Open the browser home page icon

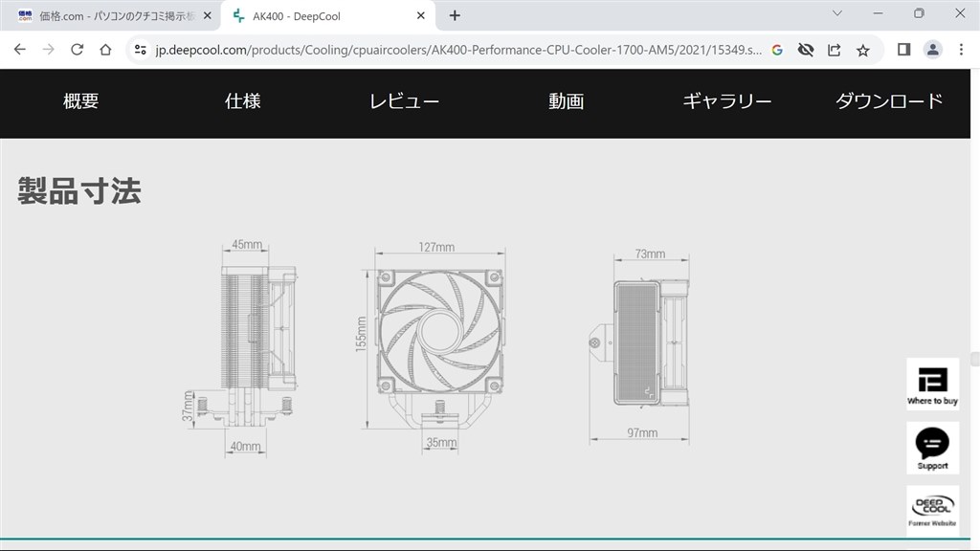(105, 50)
